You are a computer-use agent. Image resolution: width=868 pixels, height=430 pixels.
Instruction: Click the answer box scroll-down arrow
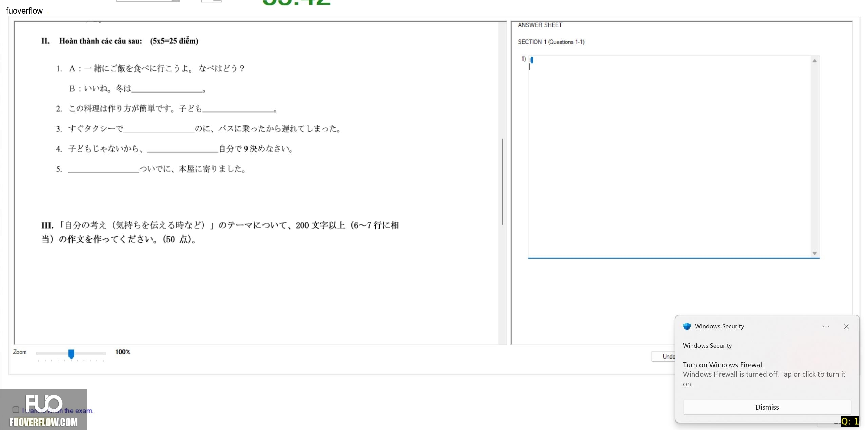[815, 253]
